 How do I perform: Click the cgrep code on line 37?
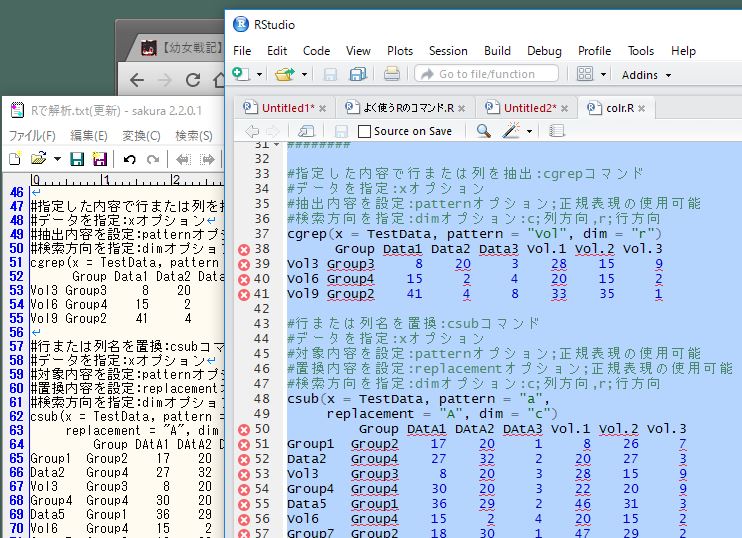(x=474, y=234)
